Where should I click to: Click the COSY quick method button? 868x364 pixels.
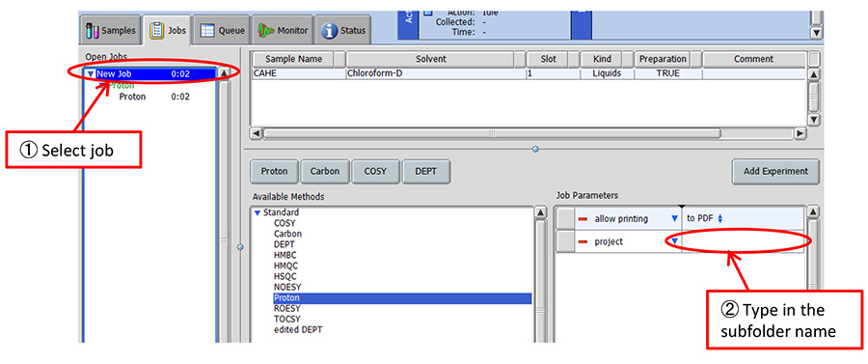[x=375, y=172]
